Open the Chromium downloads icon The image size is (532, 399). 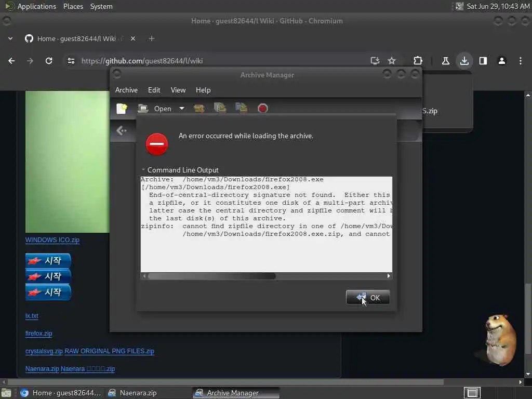(464, 61)
